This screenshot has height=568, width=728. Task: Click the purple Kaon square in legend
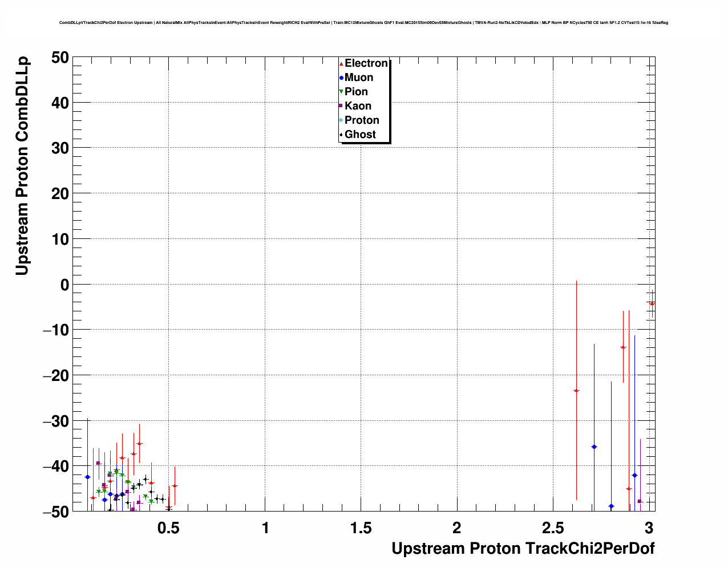coord(341,106)
